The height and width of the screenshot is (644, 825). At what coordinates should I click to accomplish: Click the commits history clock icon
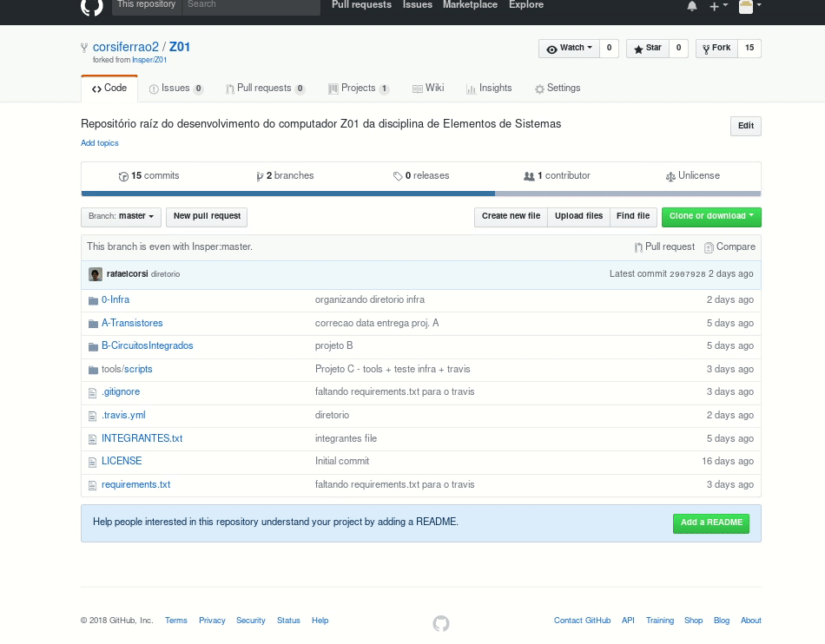click(x=123, y=176)
